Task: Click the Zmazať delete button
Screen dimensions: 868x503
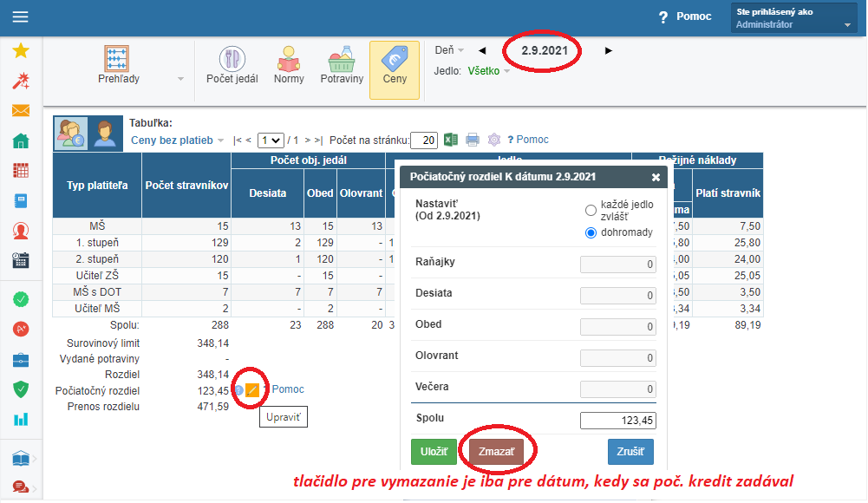Action: 496,452
